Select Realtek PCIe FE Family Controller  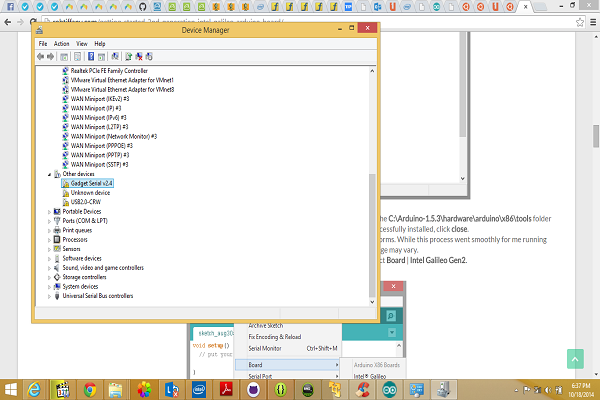pos(109,71)
